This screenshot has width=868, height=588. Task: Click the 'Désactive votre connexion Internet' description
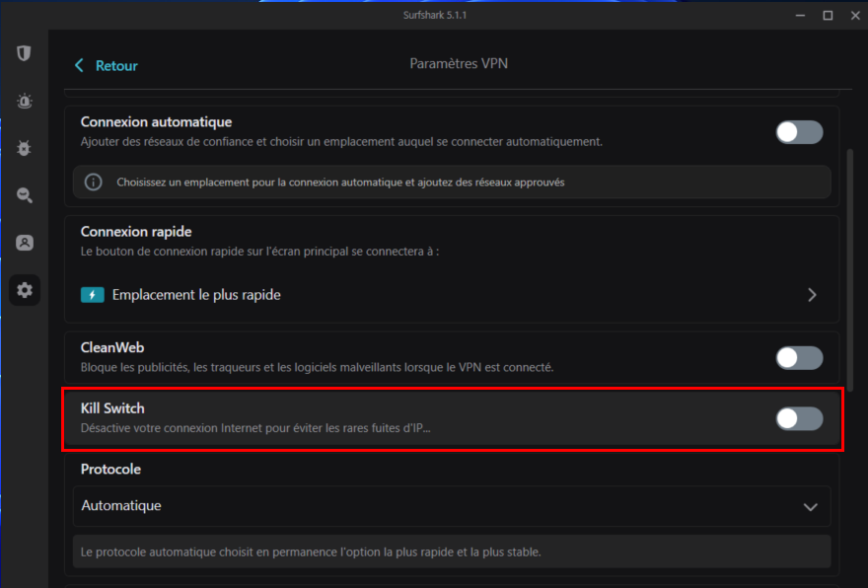(255, 428)
